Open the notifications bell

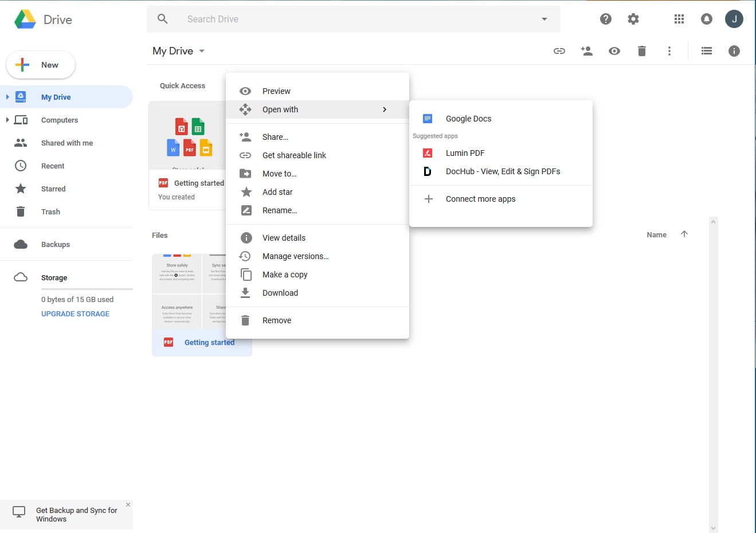(706, 18)
